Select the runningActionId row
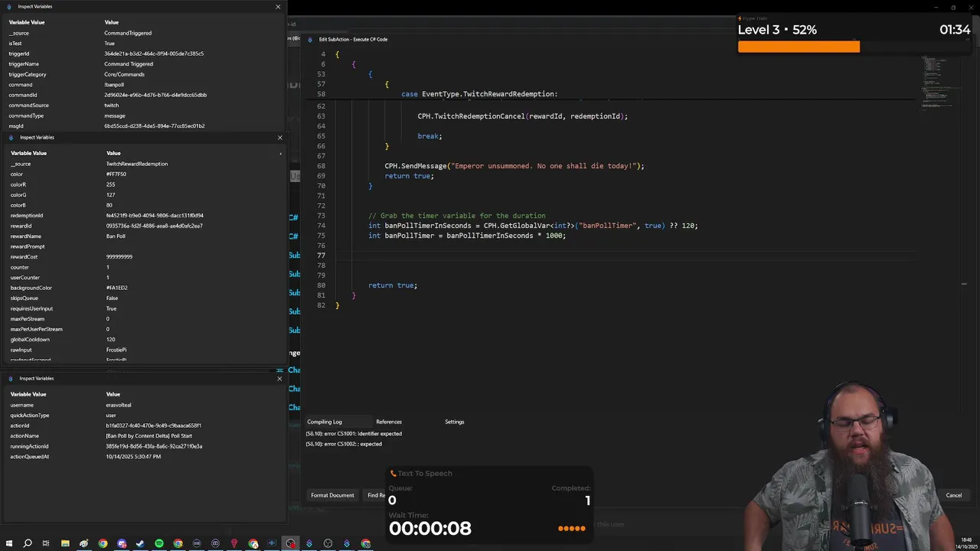The height and width of the screenshot is (551, 980). pos(143,446)
